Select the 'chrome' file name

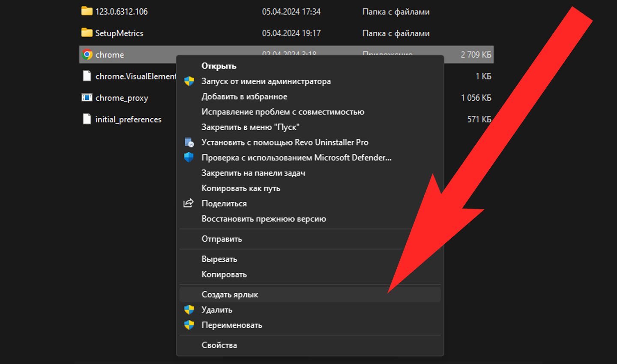pyautogui.click(x=110, y=55)
